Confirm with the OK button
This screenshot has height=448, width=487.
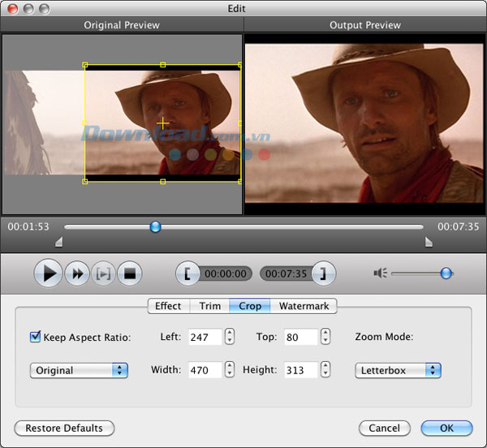point(446,429)
